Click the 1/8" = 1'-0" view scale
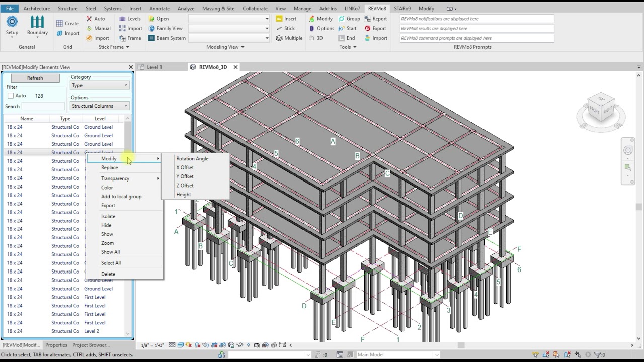Viewport: 644px width, 362px height. (152, 345)
